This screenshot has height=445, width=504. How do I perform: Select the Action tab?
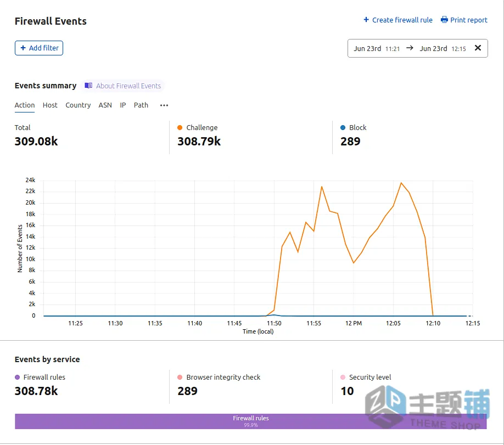tap(25, 105)
